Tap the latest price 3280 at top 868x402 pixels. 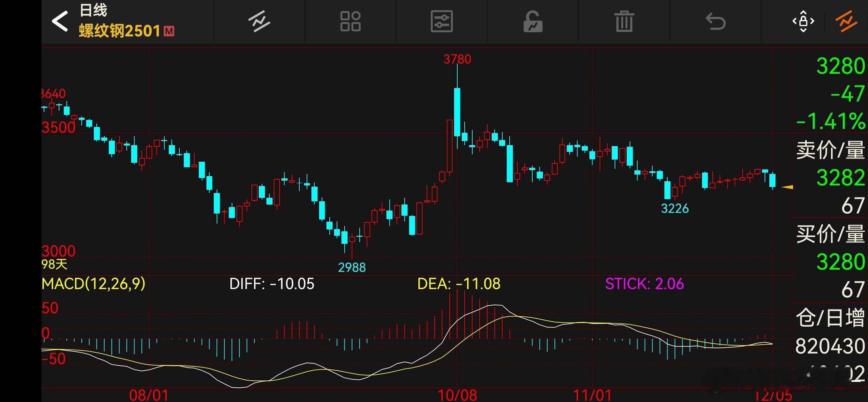click(x=840, y=66)
